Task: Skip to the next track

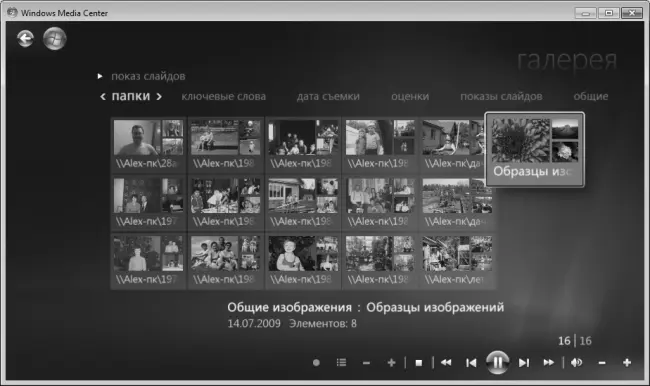Action: pyautogui.click(x=524, y=363)
